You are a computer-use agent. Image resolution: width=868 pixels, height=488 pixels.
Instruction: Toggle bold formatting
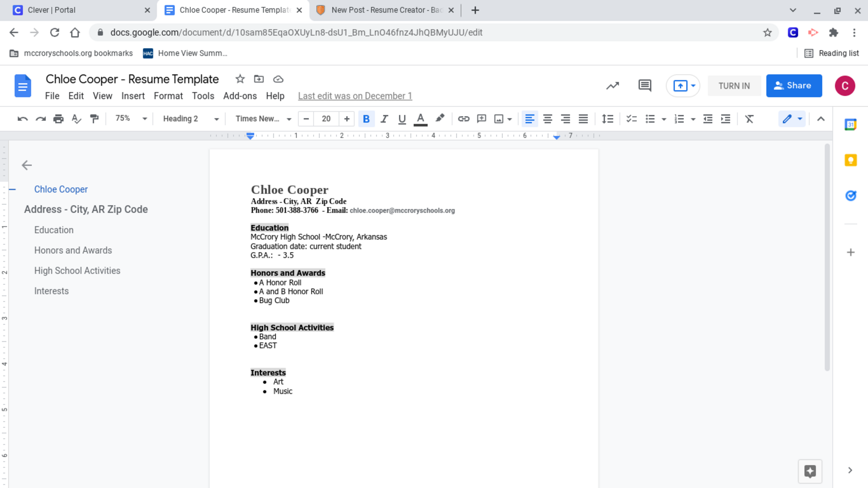[366, 119]
